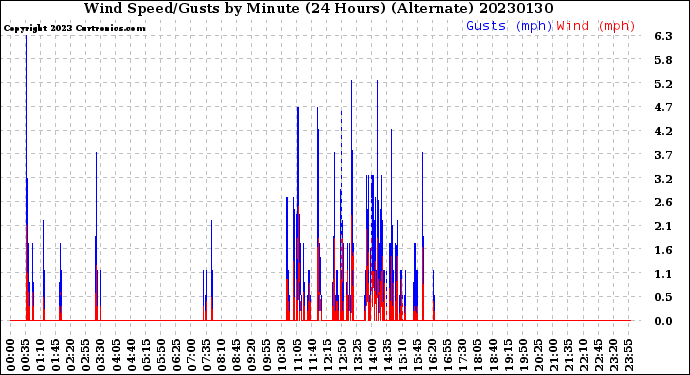Image resolution: width=690 pixels, height=375 pixels.
Task: Click the 09:20 time axis label
Action: [252, 355]
